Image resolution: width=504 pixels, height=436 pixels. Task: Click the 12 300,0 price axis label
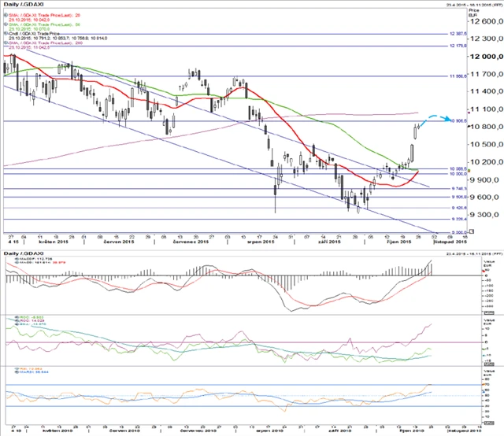coord(487,39)
